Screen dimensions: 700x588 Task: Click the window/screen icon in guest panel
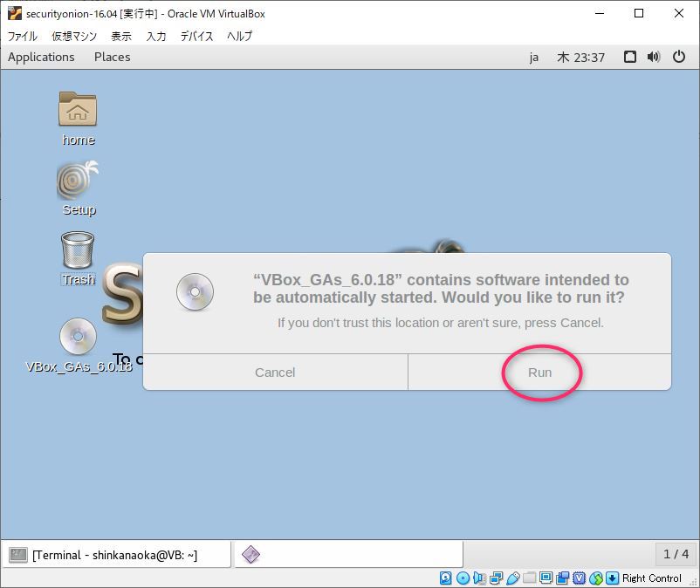tap(630, 57)
